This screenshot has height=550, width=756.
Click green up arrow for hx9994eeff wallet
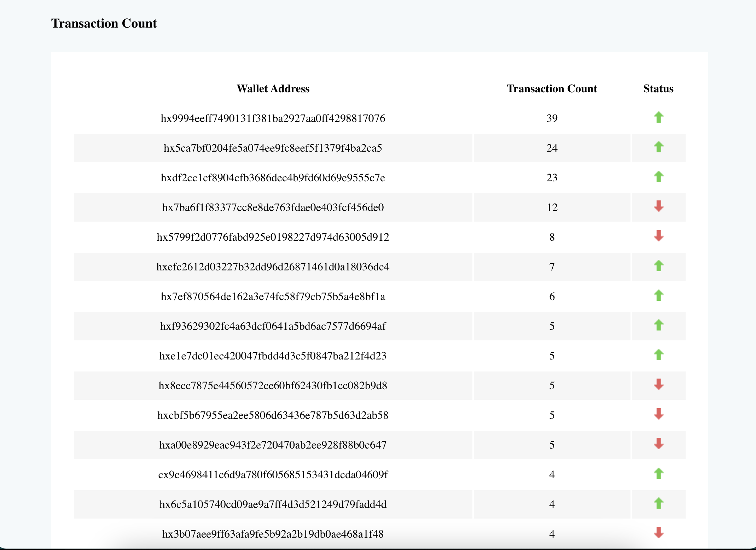(x=658, y=117)
